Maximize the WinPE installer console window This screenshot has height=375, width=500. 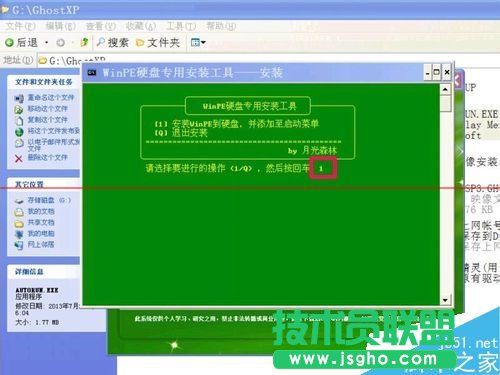click(436, 72)
